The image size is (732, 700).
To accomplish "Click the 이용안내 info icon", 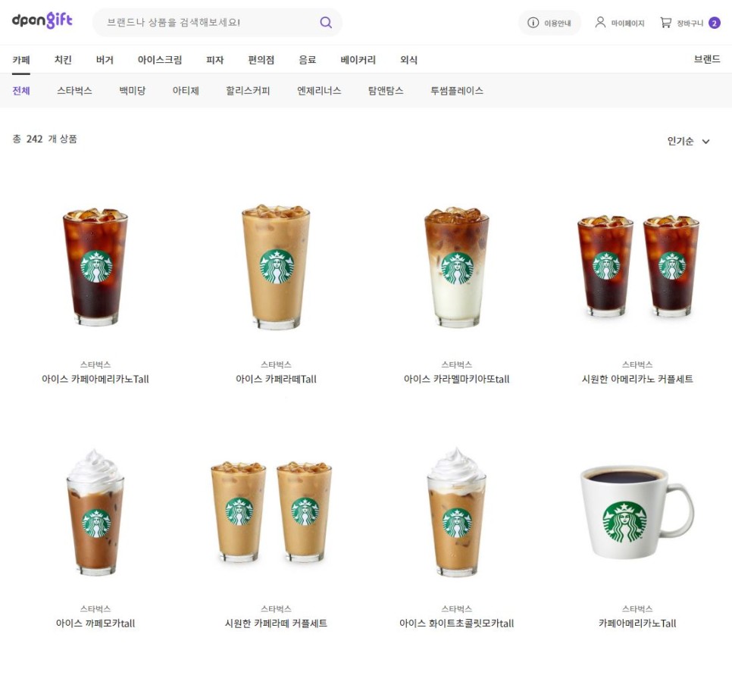I will (533, 23).
